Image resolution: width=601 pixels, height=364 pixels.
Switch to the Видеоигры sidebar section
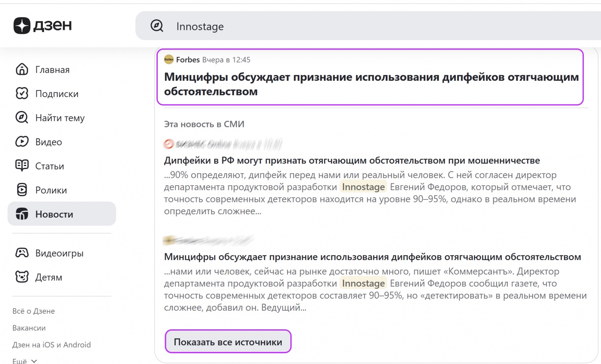pyautogui.click(x=59, y=253)
